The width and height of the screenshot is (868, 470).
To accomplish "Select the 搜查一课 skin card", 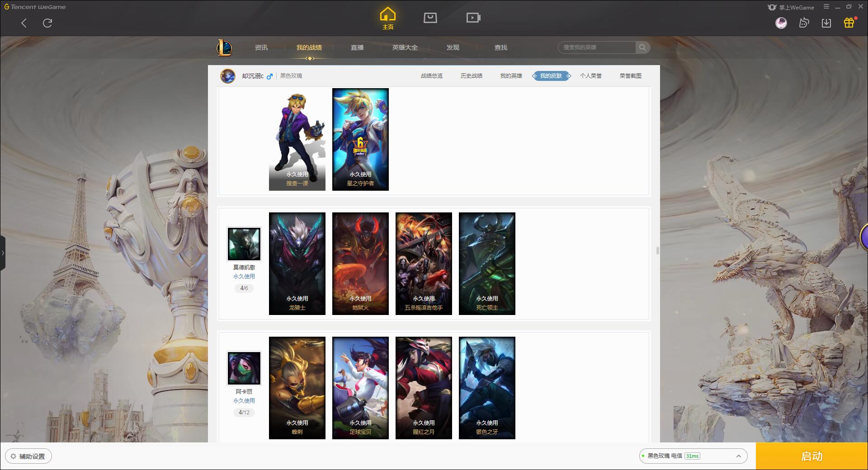I will coord(297,139).
